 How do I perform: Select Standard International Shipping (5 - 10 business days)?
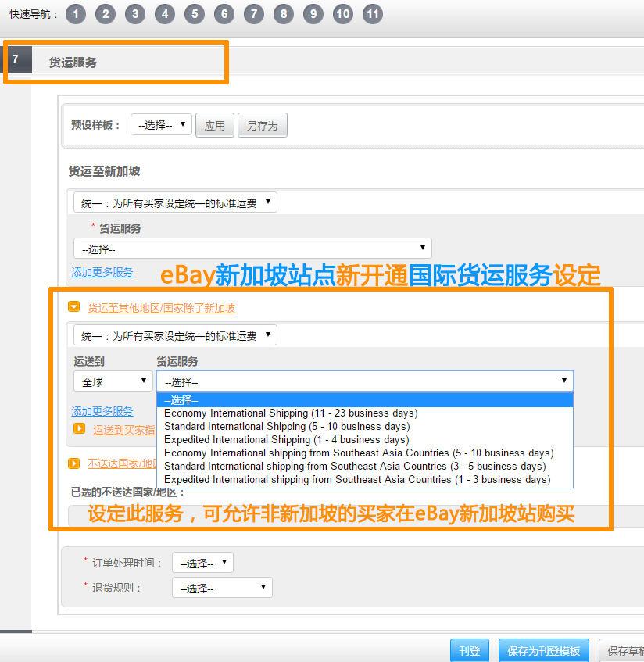[x=365, y=427]
